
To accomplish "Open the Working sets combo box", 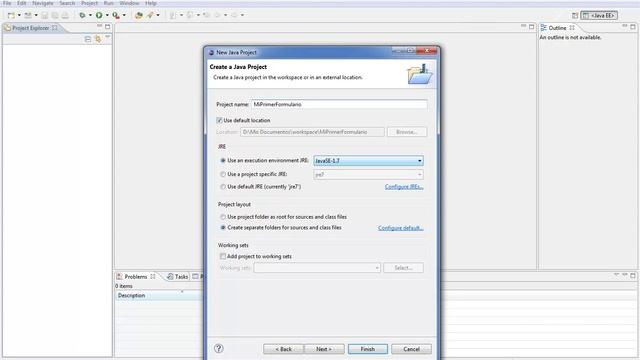I will [x=317, y=268].
